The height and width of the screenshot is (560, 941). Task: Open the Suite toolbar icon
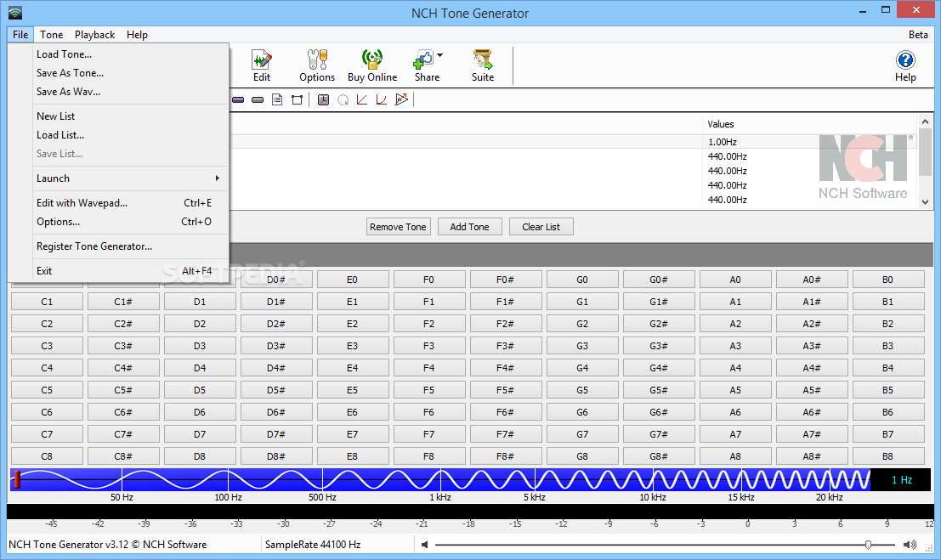pyautogui.click(x=483, y=65)
